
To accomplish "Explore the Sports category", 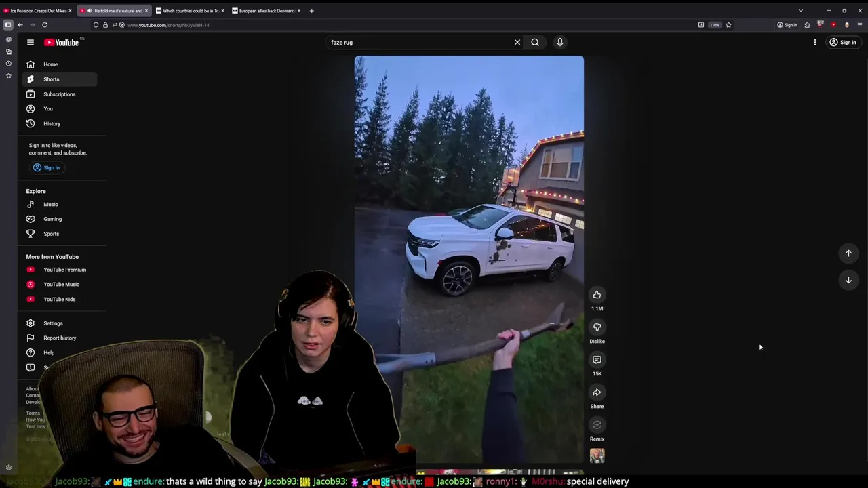I will pos(59,234).
